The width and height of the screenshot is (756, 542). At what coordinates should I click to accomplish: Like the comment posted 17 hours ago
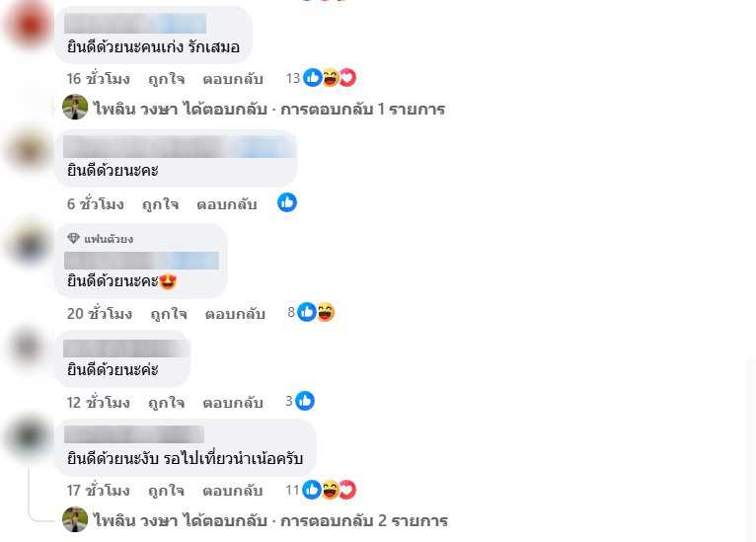click(167, 491)
